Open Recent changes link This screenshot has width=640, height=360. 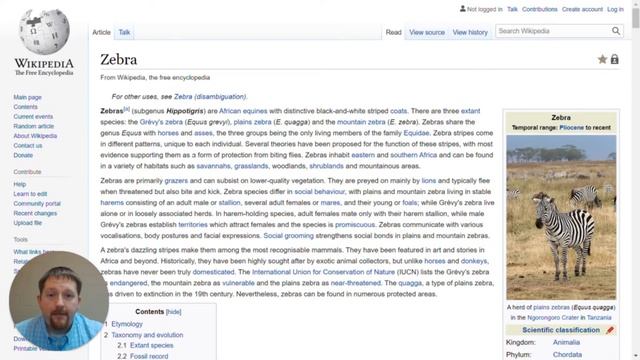click(x=35, y=213)
